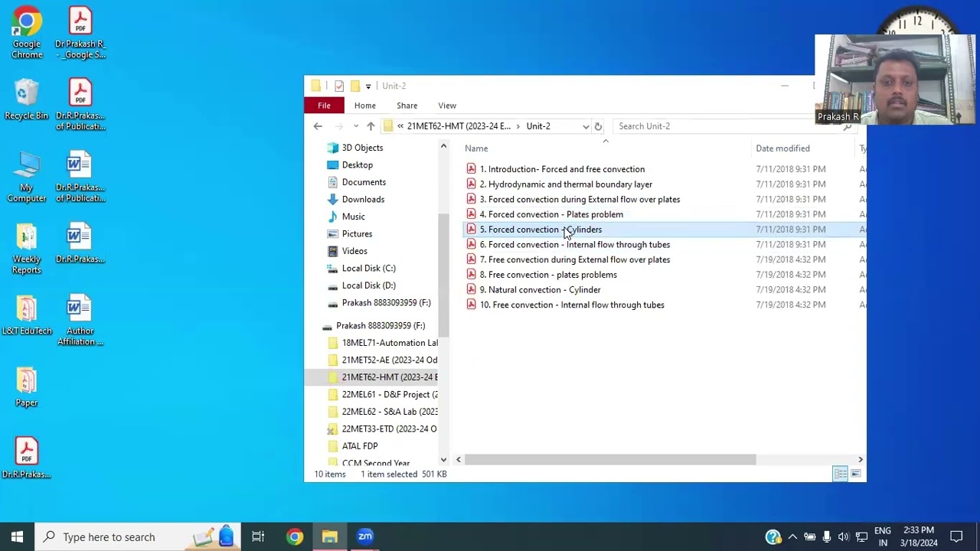980x551 pixels.
Task: Click ENG IN language indicator
Action: pos(882,537)
